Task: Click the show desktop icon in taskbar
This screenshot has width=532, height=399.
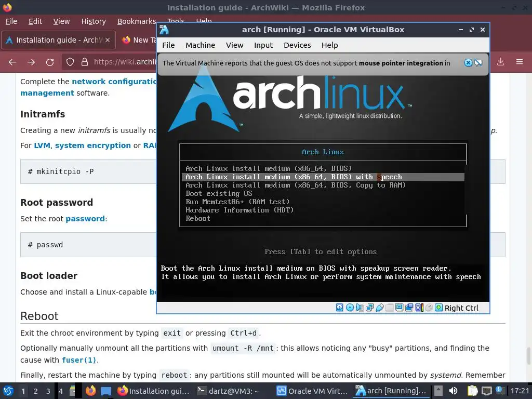Action: point(106,391)
